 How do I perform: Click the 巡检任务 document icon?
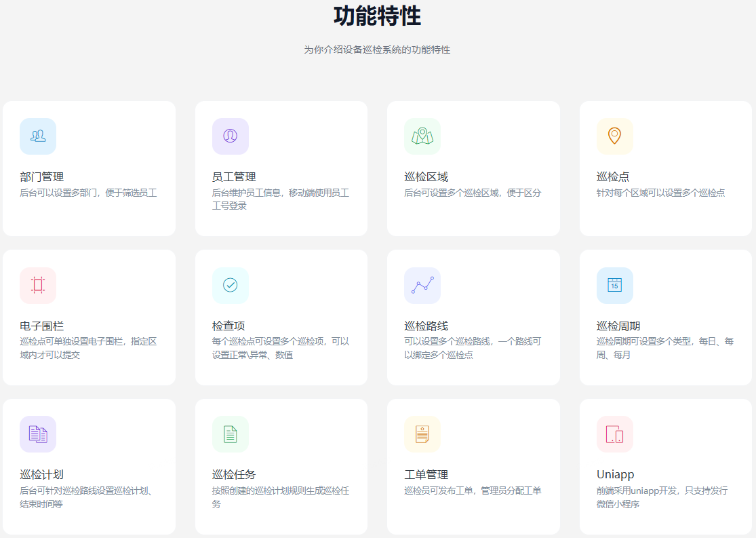tap(231, 434)
